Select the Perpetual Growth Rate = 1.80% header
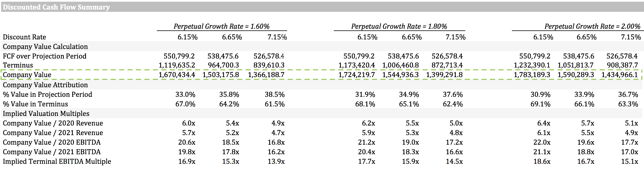Viewport: 644px width, 170px height. [x=399, y=26]
